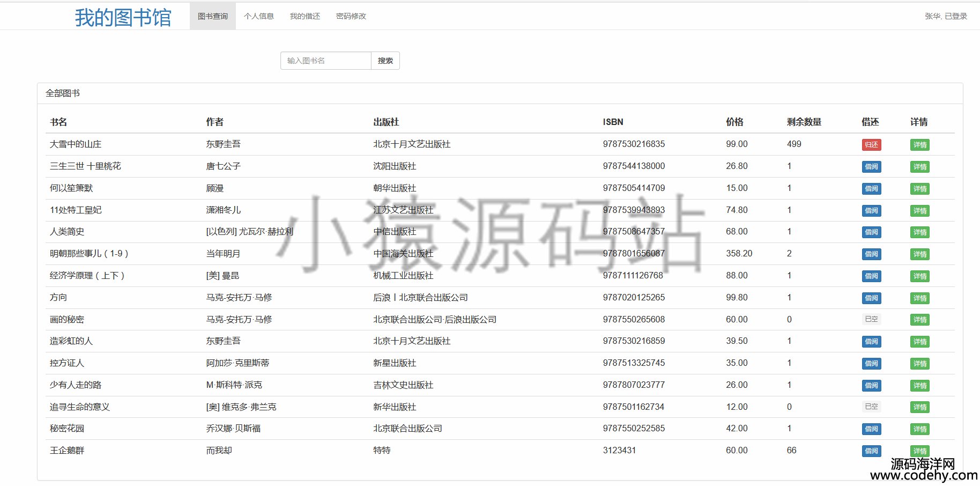Open the 图书查询 tab
The height and width of the screenshot is (486, 980).
213,16
